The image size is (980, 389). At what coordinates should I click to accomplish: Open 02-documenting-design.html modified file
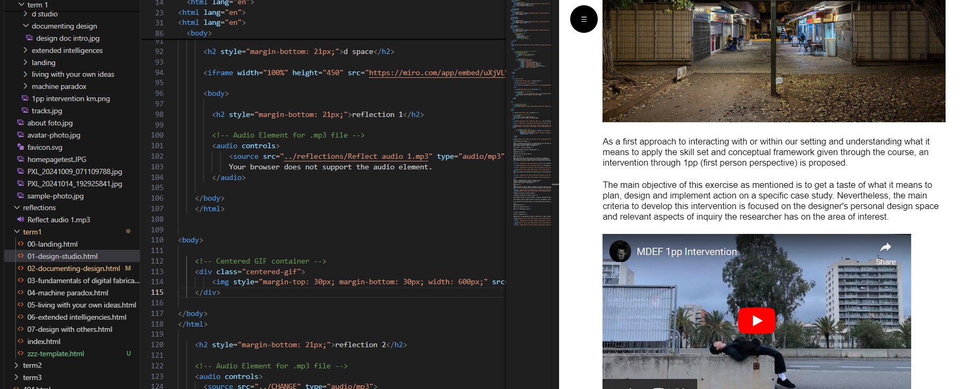tap(73, 268)
